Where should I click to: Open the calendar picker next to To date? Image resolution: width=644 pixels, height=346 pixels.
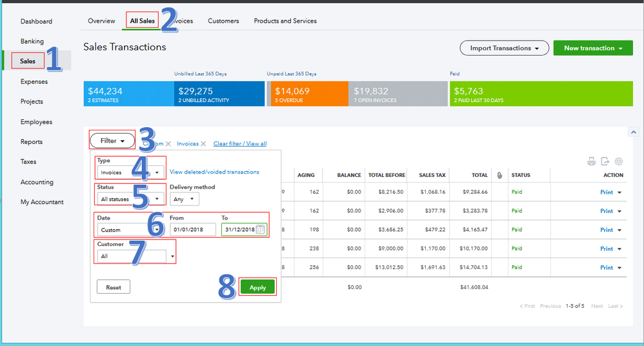pyautogui.click(x=261, y=229)
